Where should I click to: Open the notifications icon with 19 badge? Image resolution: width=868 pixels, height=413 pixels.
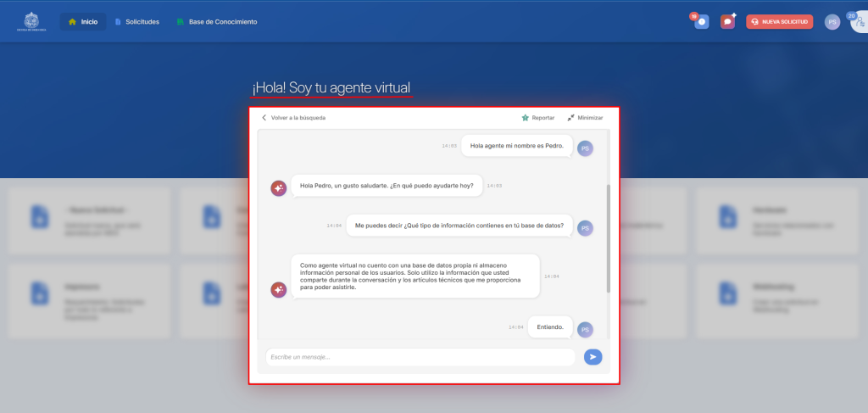point(700,22)
